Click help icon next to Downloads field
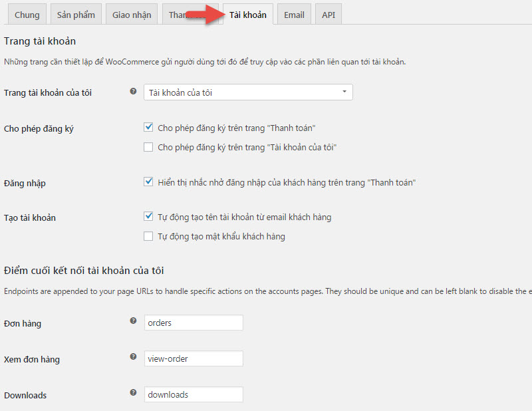 coord(133,392)
